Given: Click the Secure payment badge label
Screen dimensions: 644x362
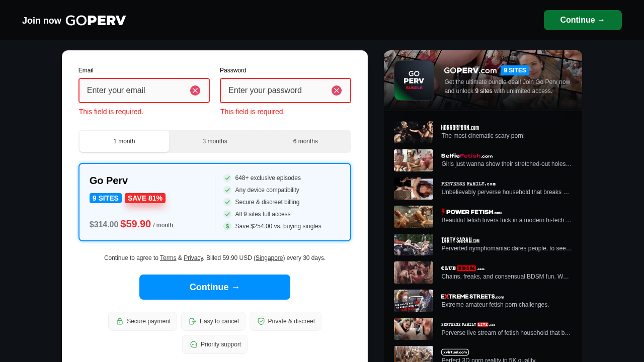Looking at the screenshot, I should [148, 321].
